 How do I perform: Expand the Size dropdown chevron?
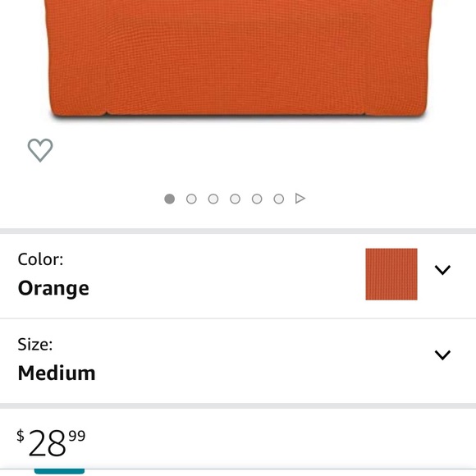point(442,355)
